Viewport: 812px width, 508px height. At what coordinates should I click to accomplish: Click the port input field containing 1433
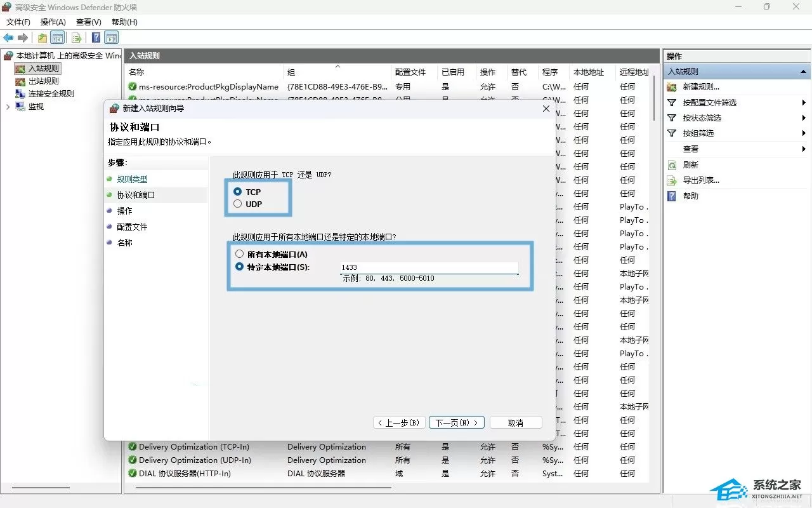(429, 267)
